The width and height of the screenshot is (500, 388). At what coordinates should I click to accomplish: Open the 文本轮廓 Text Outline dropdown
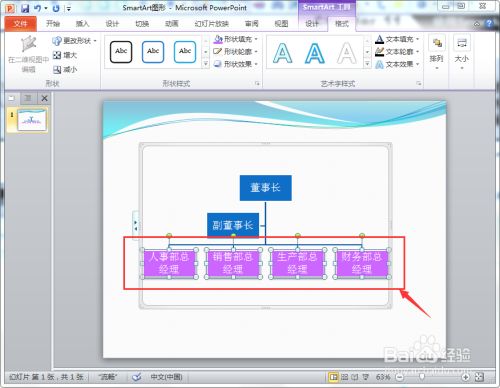click(x=397, y=51)
